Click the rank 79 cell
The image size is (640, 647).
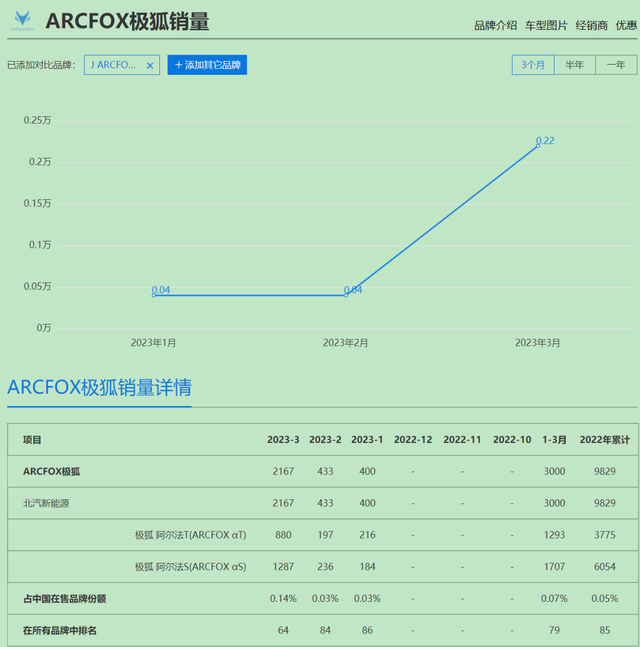[554, 630]
